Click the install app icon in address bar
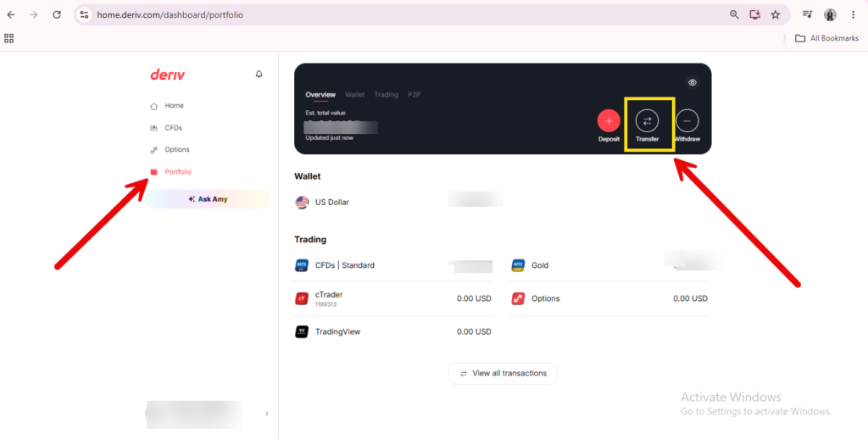 (755, 15)
